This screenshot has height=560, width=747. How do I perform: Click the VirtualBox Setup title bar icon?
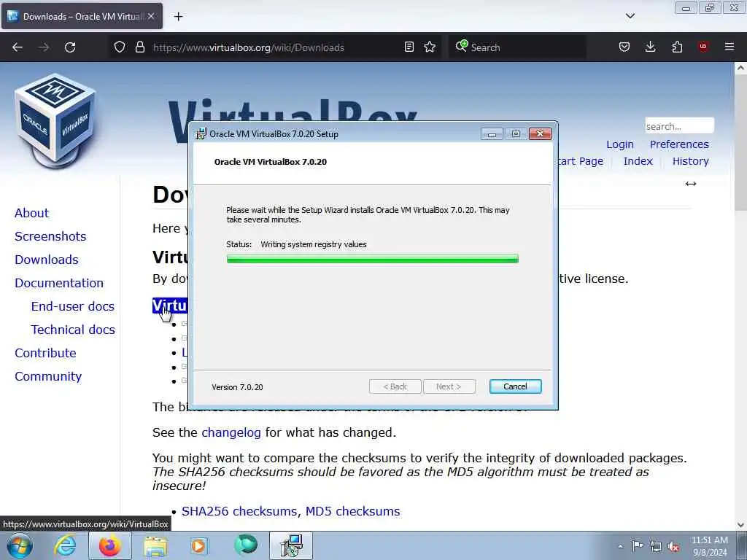[x=201, y=134]
